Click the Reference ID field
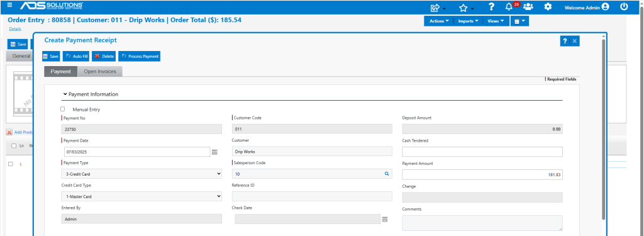Screen dimensions: 644x236 [x=312, y=196]
